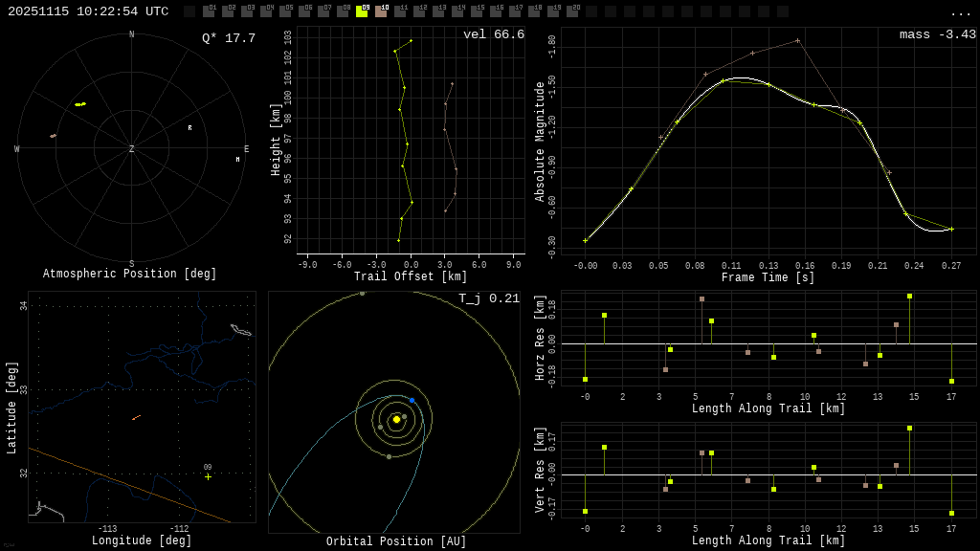Toggle the yellow-green station 09 square
Screen dimensions: 980x551
click(x=361, y=11)
